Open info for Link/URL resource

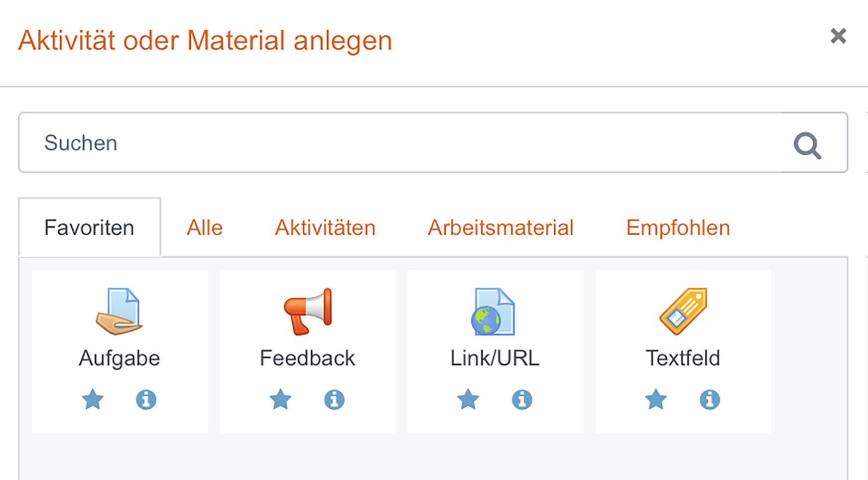(x=522, y=399)
